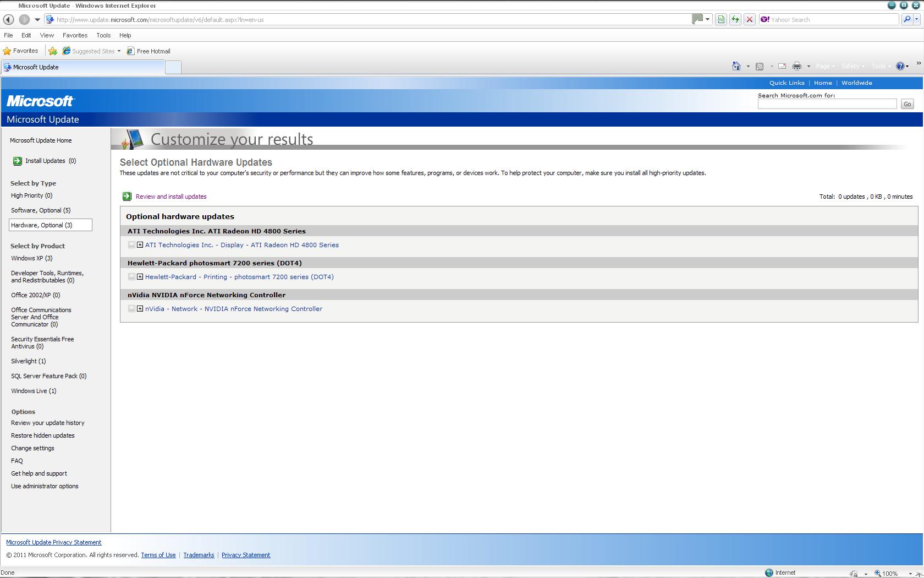
Task: Open the View menu
Action: point(47,35)
